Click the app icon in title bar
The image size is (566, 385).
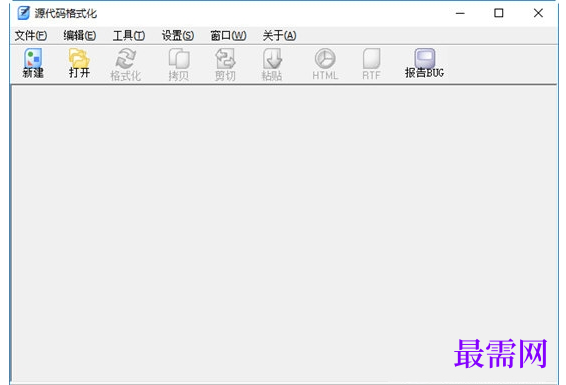(23, 13)
